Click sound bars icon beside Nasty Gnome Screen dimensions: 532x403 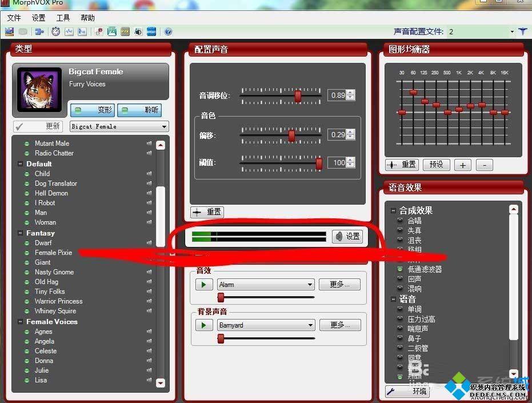[149, 272]
